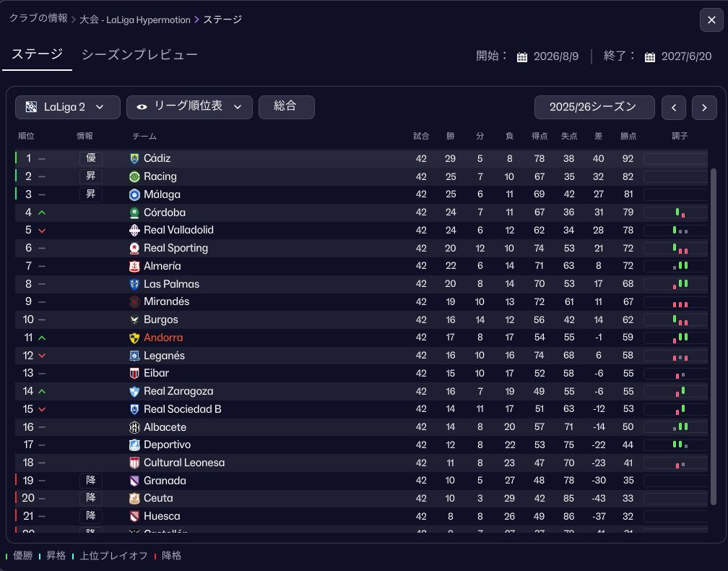Click the 勝点 column header
728x571 pixels.
[628, 136]
